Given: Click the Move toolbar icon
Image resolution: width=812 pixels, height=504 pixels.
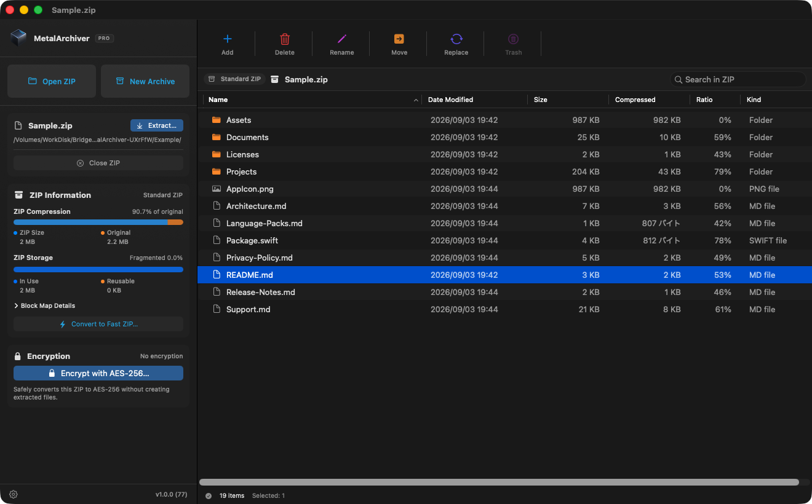Looking at the screenshot, I should pos(399,39).
